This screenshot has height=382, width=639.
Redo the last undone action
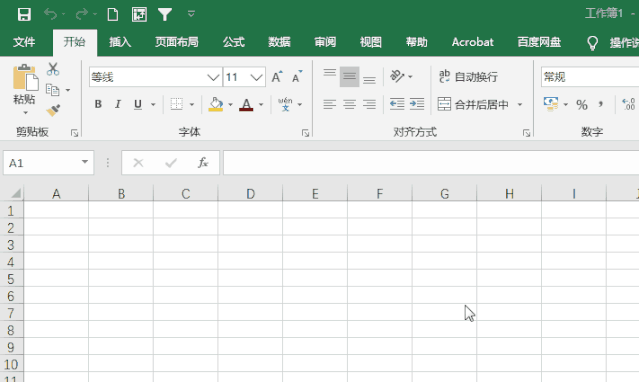pyautogui.click(x=82, y=14)
